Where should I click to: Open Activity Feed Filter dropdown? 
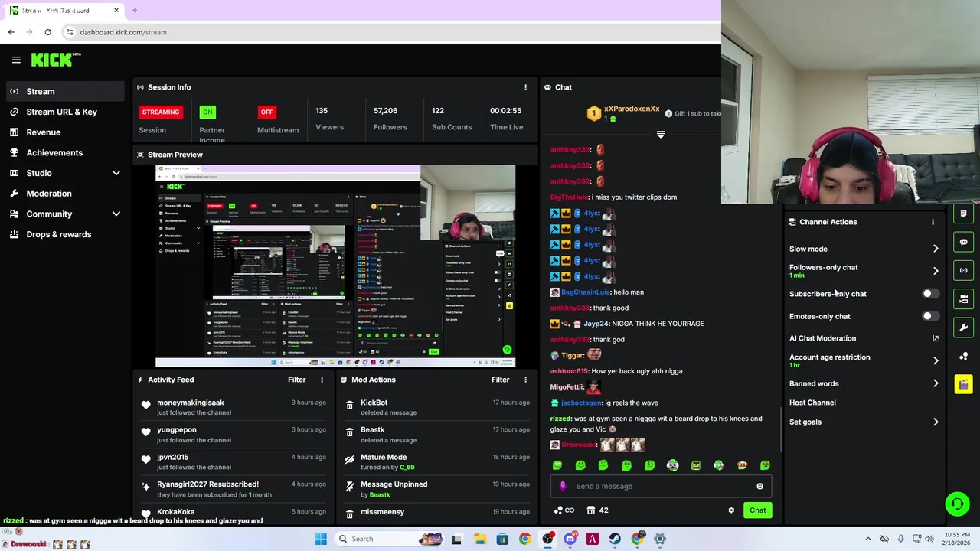coord(296,380)
